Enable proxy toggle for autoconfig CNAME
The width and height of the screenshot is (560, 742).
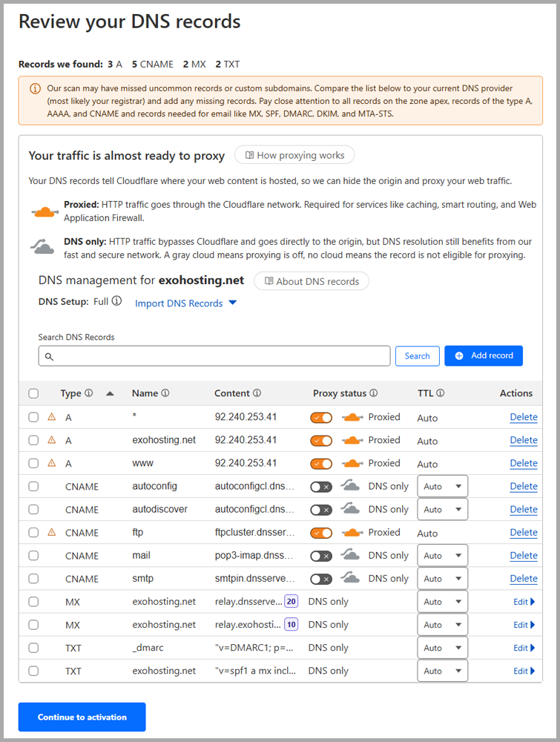(321, 487)
